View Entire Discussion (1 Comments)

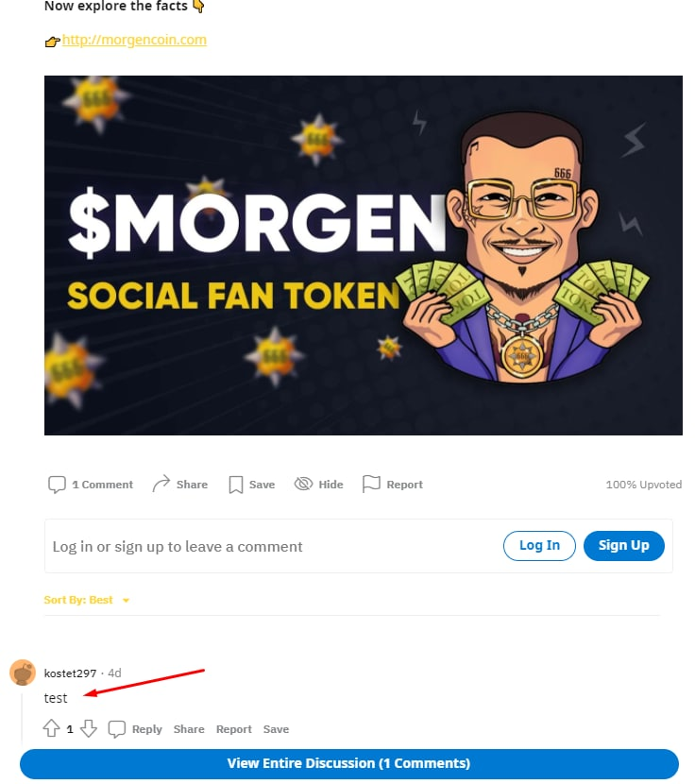[349, 763]
